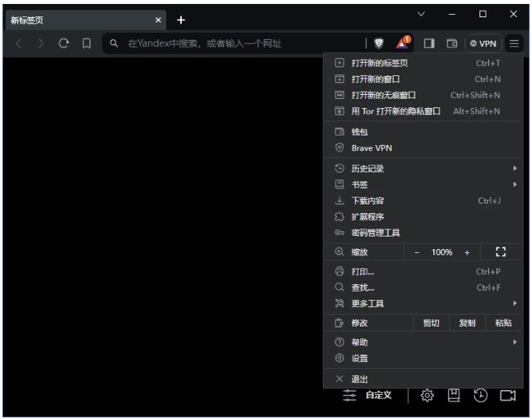This screenshot has height=419, width=532.
Task: Decrease zoom with the minus button
Action: (417, 252)
